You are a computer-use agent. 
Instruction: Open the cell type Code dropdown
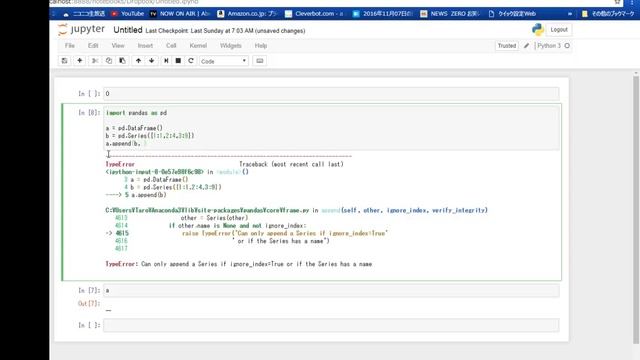pyautogui.click(x=224, y=61)
